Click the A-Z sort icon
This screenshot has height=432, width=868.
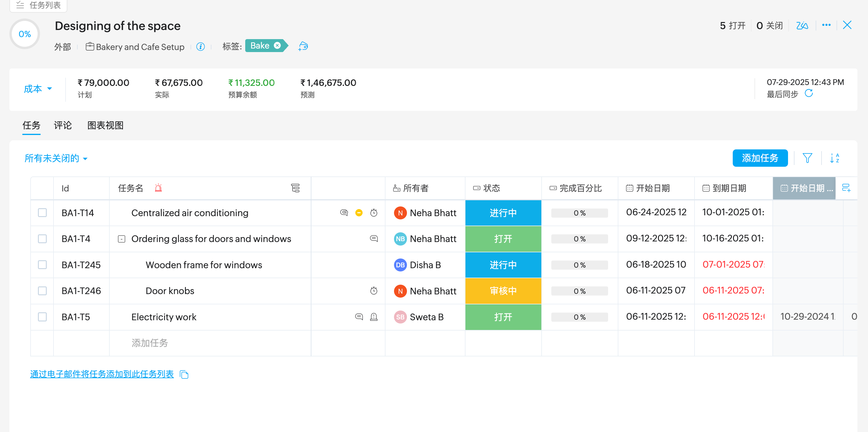click(x=834, y=158)
